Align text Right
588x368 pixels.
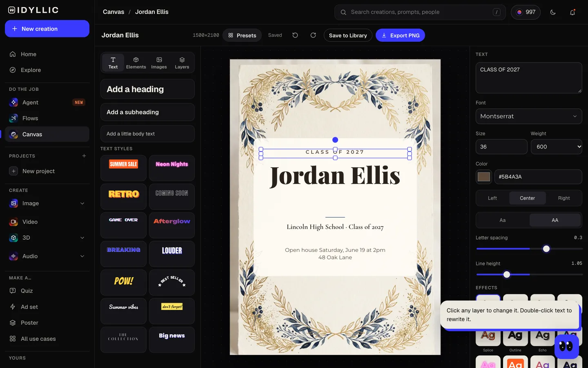[x=564, y=198]
